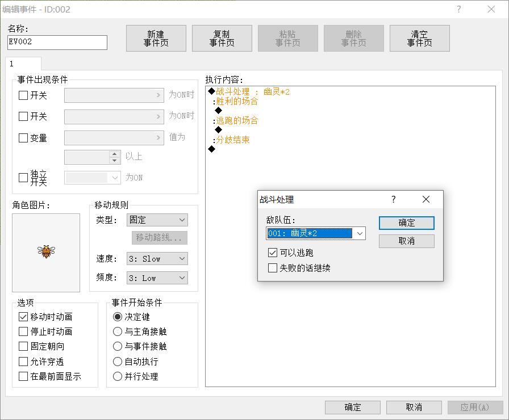509x420 pixels.
Task: Click the 新建事件页 button
Action: [x=156, y=38]
